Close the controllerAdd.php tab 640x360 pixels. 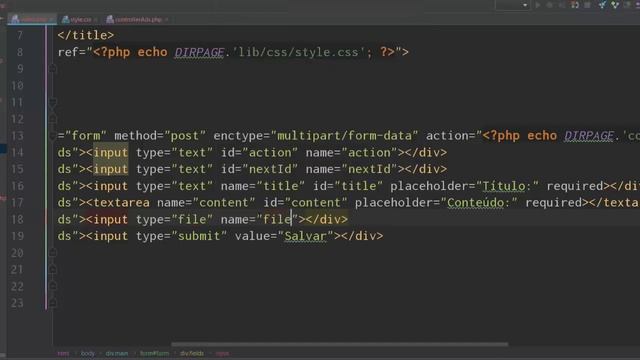pos(167,20)
